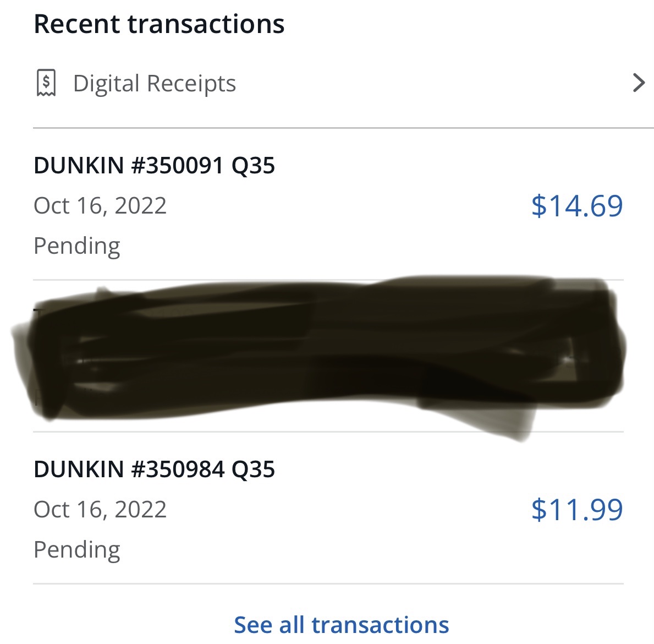Select the $11.99 transaction amount
654x644 pixels.
(577, 510)
